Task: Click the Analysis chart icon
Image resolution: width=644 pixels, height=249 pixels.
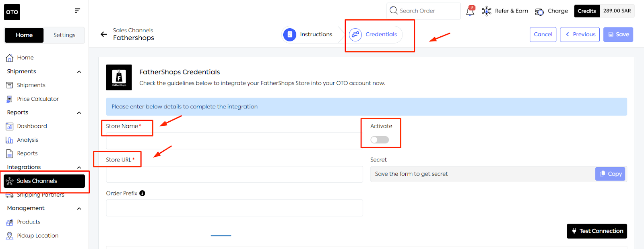Action: click(x=9, y=140)
